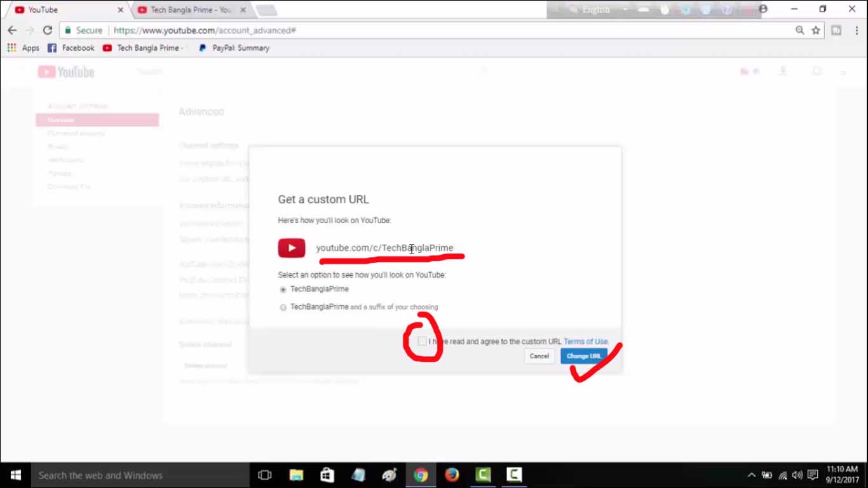The width and height of the screenshot is (868, 488).
Task: Open Task View on the taskbar
Action: [x=265, y=475]
